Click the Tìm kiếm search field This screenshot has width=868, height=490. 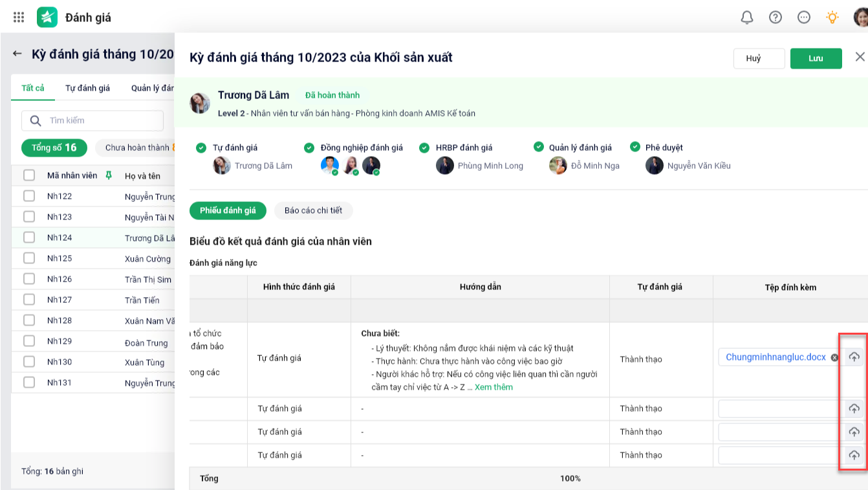(x=92, y=120)
